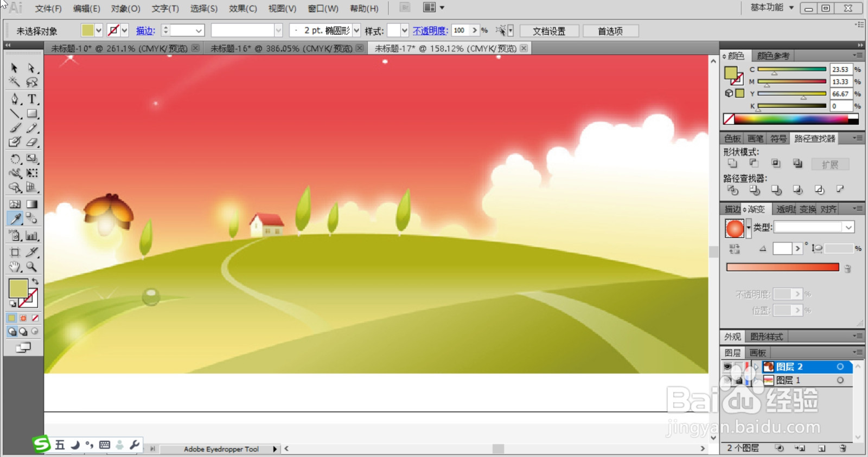The width and height of the screenshot is (868, 457).
Task: Click the create new layer icon
Action: tap(822, 448)
